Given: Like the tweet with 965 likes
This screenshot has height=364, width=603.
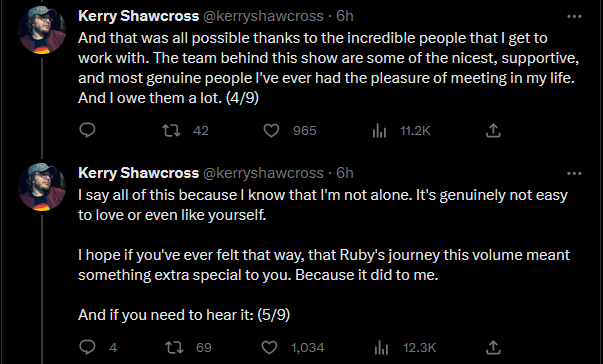Looking at the screenshot, I should point(271,131).
